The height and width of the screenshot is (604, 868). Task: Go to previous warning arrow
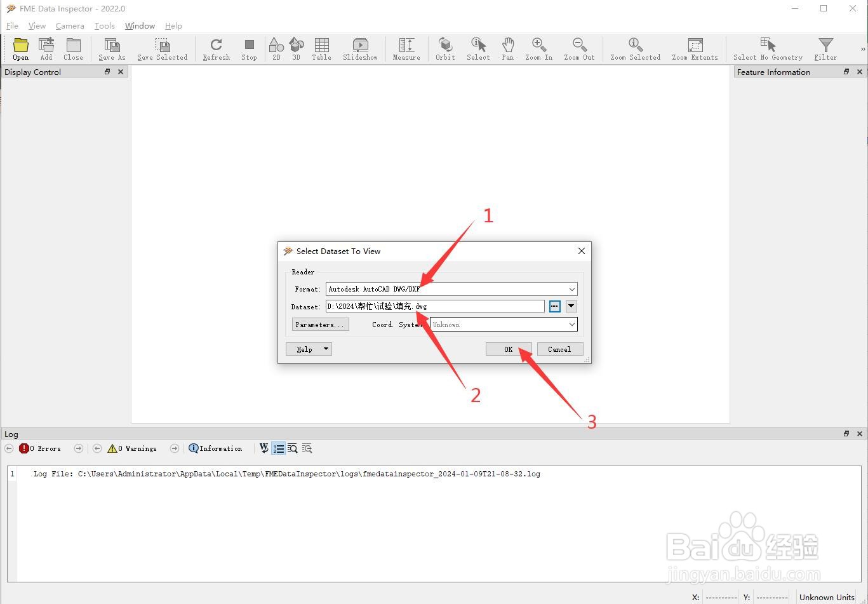click(97, 448)
